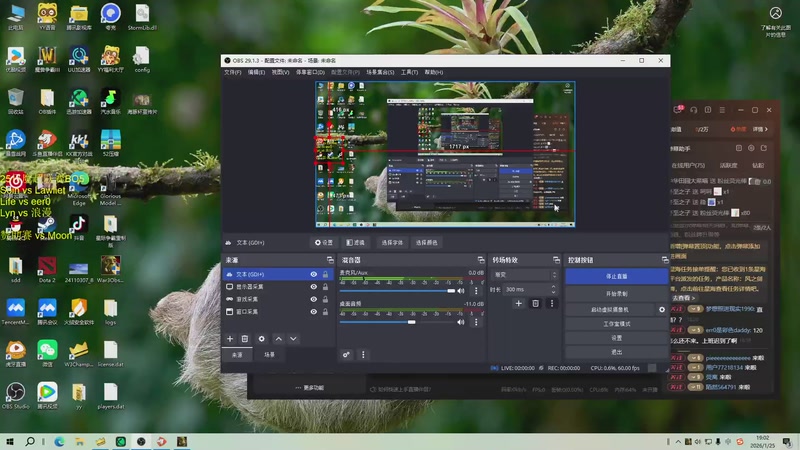Click 启动虚拟摄像机 start virtual camera
The height and width of the screenshot is (450, 800).
(x=610, y=310)
